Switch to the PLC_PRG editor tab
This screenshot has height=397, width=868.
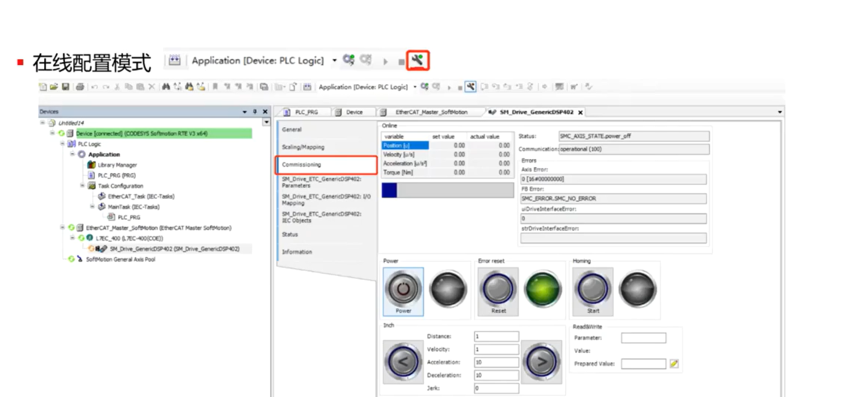(302, 112)
